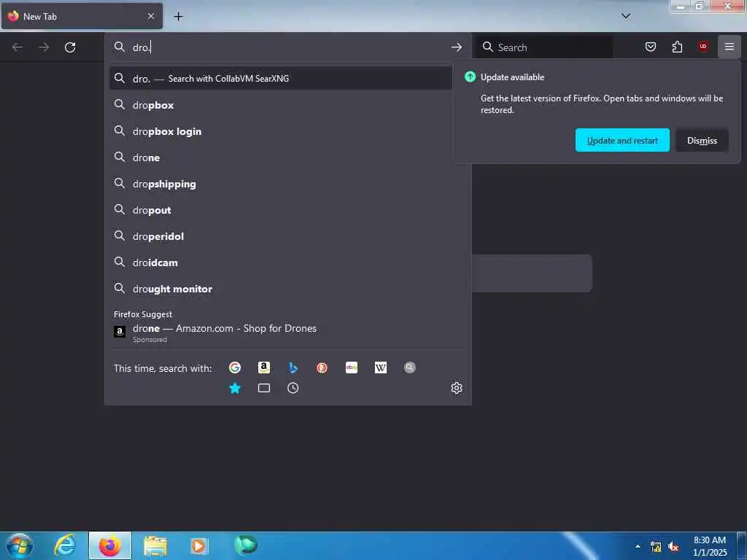Open the Windows Start menu
This screenshot has height=560, width=747.
coord(19,545)
